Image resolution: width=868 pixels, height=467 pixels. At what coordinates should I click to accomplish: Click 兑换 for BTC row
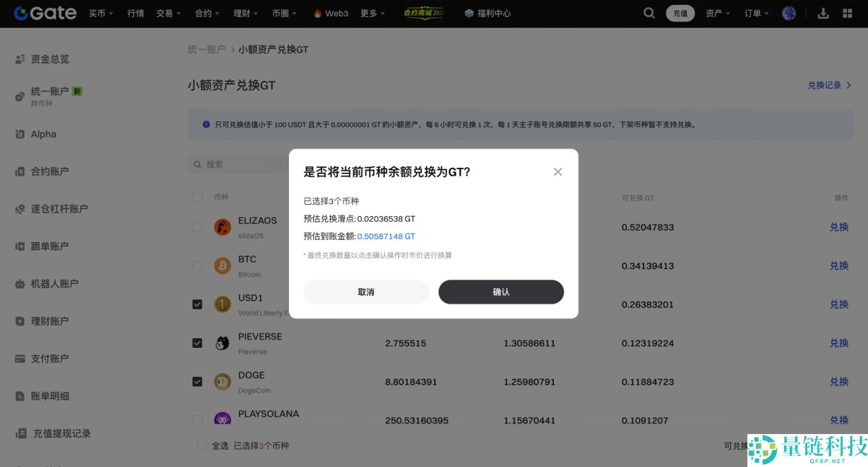[839, 266]
